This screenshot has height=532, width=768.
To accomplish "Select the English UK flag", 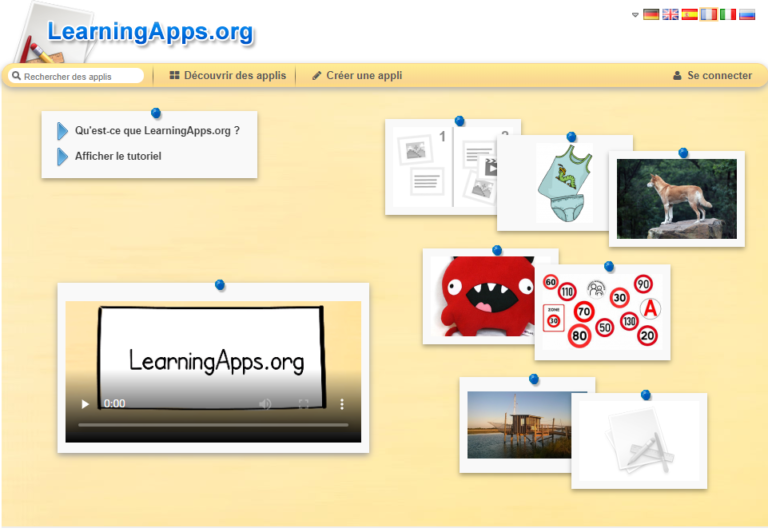I will [670, 14].
